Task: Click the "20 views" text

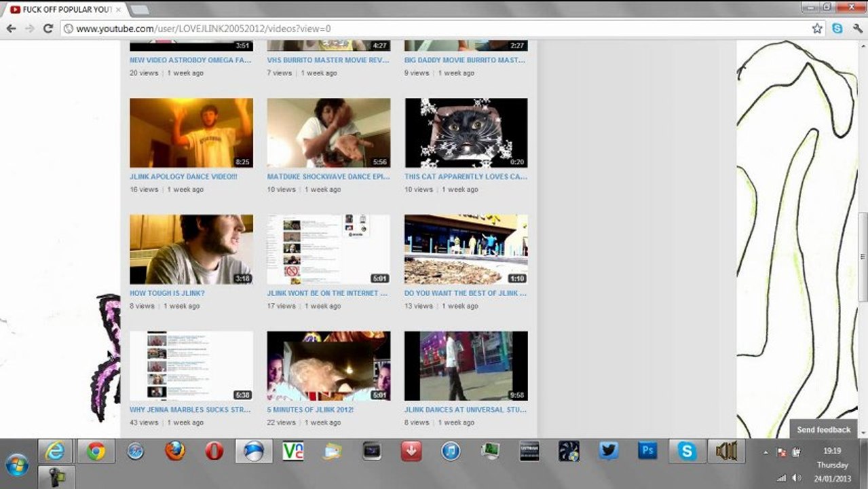Action: tap(144, 73)
